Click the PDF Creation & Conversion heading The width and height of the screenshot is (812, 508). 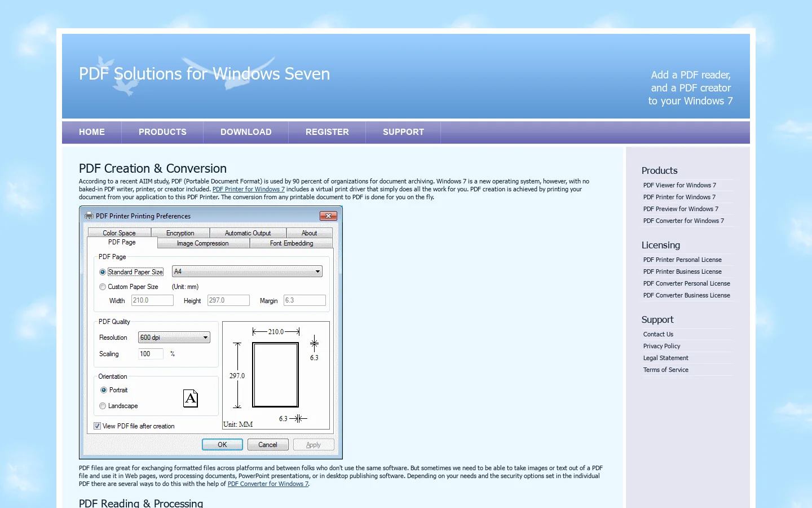[x=153, y=168]
